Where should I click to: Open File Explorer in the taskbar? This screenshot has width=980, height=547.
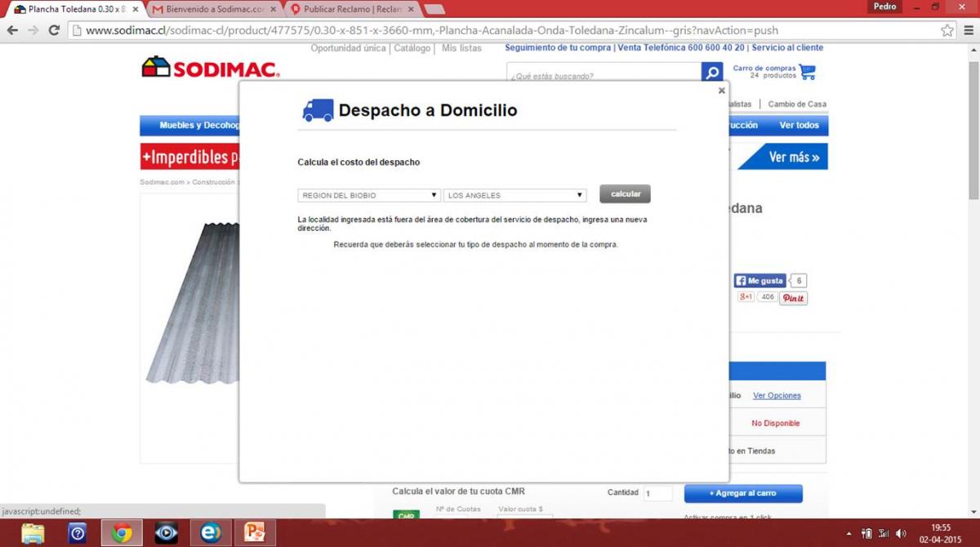(x=33, y=533)
